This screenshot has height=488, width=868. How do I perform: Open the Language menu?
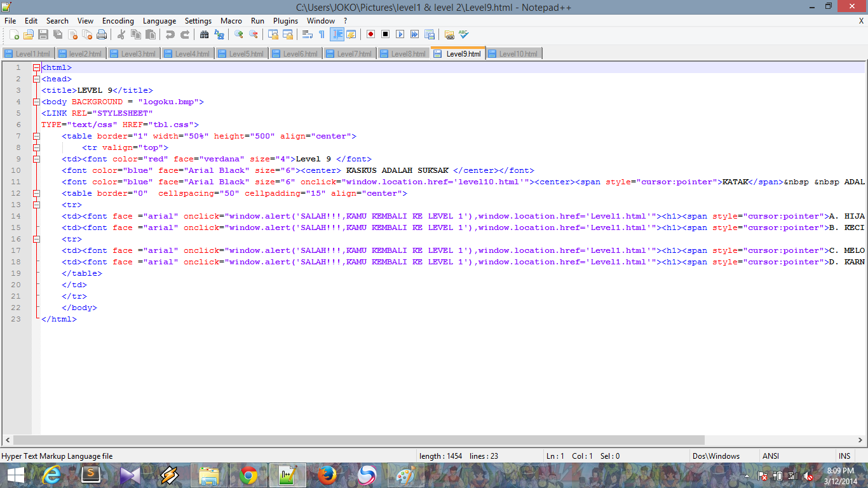pos(159,21)
